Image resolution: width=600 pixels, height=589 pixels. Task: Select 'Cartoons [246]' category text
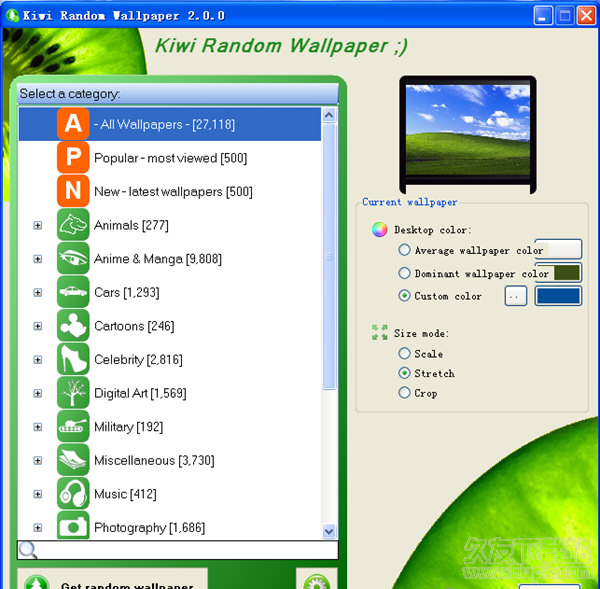pos(134,326)
